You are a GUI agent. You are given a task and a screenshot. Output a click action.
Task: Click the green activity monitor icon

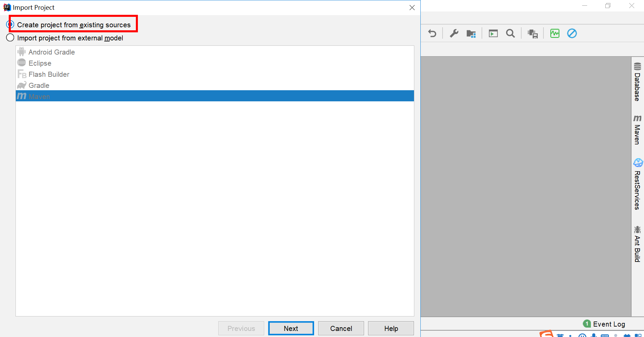point(555,33)
